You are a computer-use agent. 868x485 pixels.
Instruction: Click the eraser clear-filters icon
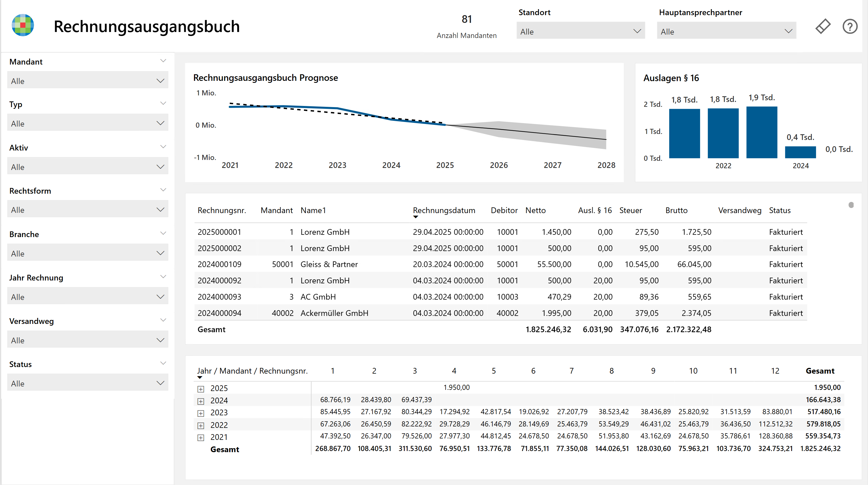coord(823,26)
